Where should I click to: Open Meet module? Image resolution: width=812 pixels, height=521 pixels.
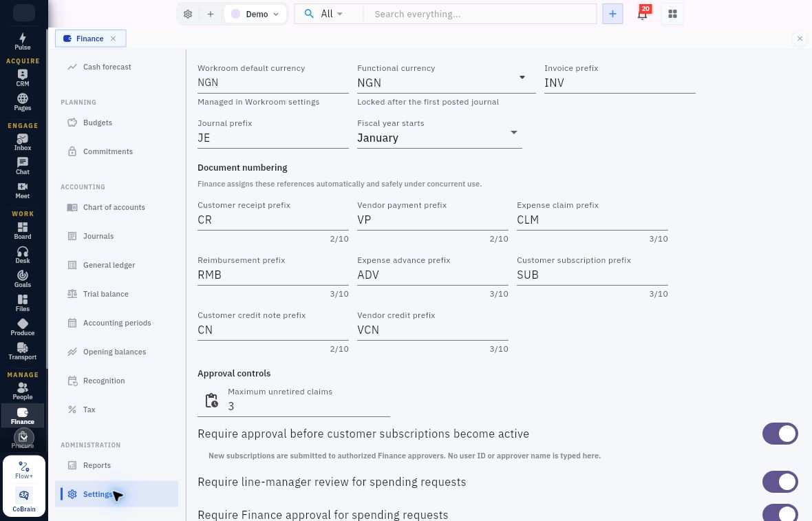[x=22, y=190]
